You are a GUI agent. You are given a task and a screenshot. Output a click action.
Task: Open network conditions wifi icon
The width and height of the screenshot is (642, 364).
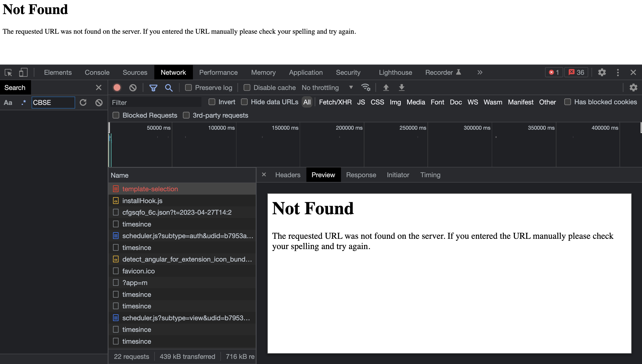tap(365, 87)
